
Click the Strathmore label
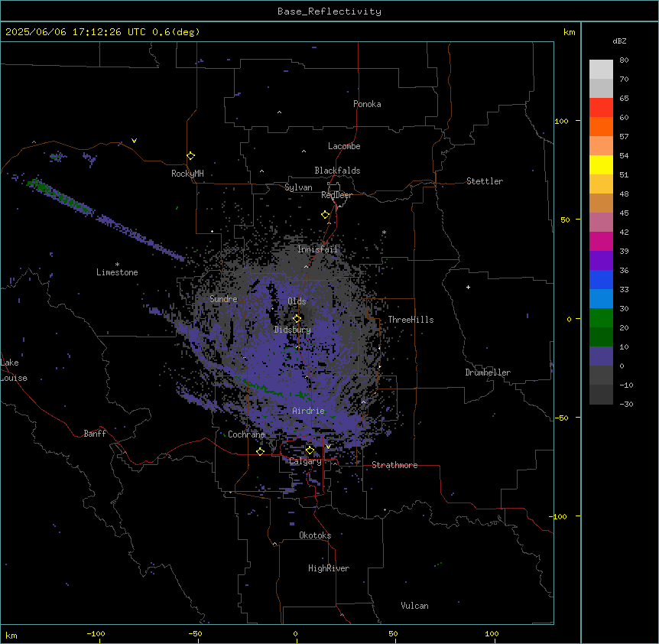coord(394,465)
